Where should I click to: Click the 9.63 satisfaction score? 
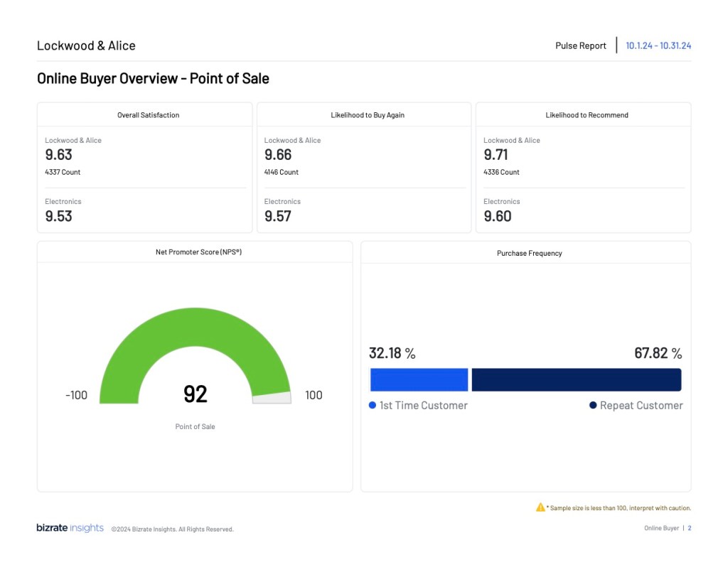(x=58, y=155)
